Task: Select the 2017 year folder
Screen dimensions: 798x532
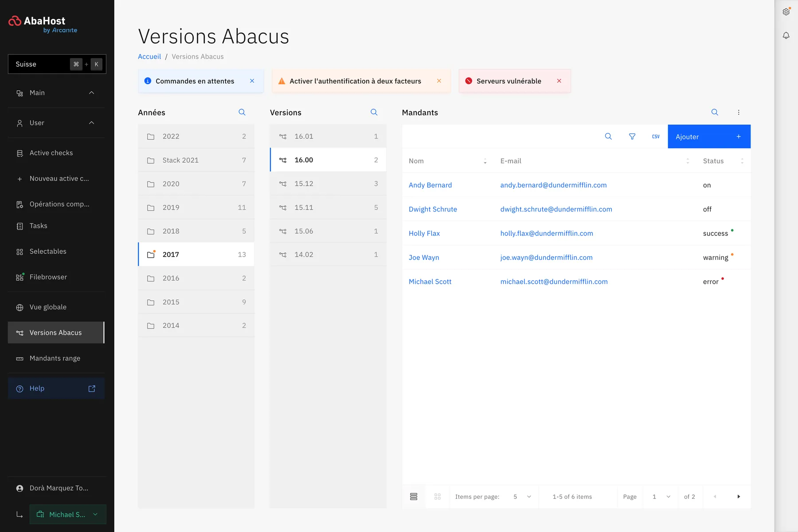Action: 196,254
